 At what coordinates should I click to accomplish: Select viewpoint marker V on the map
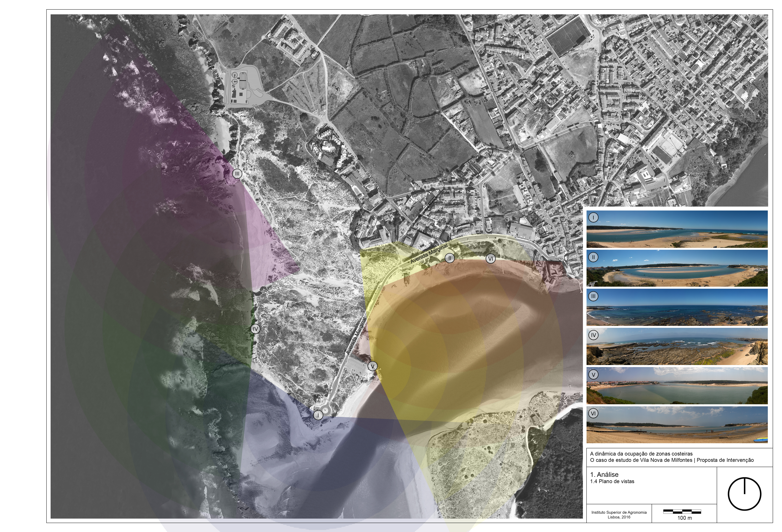click(x=372, y=366)
